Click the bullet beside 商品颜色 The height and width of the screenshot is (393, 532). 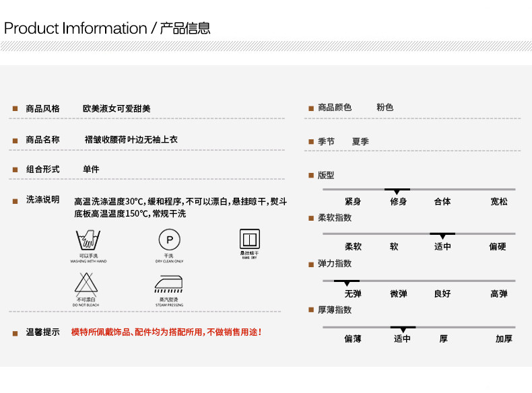point(311,108)
